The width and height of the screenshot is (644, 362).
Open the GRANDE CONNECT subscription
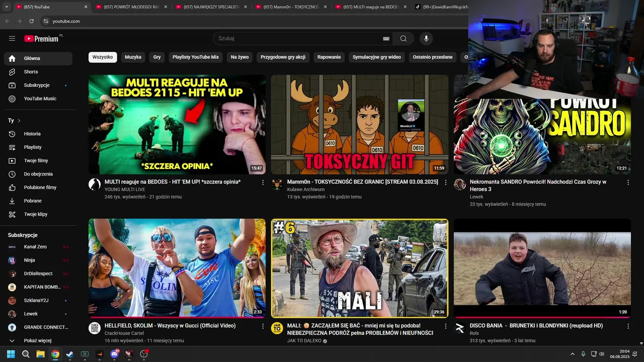(38, 327)
